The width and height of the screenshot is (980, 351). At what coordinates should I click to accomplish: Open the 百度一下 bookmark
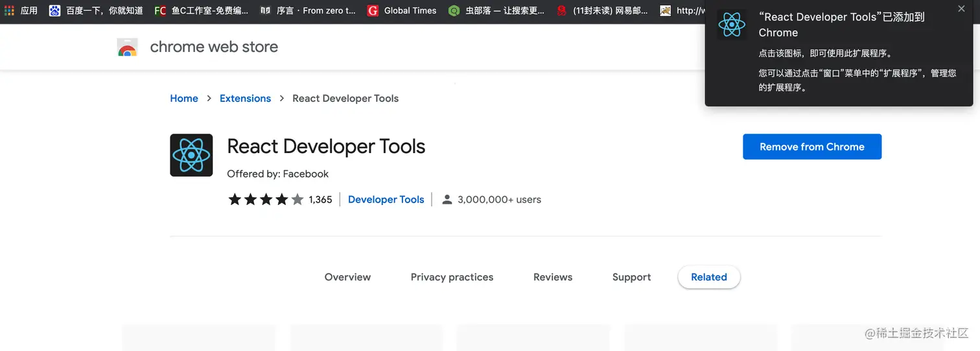tap(96, 10)
